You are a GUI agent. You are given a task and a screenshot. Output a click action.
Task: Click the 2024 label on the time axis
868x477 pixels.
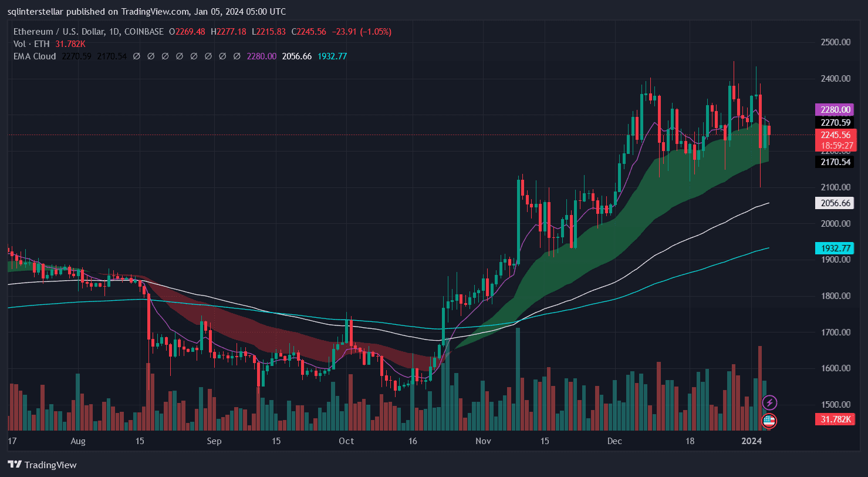point(752,441)
